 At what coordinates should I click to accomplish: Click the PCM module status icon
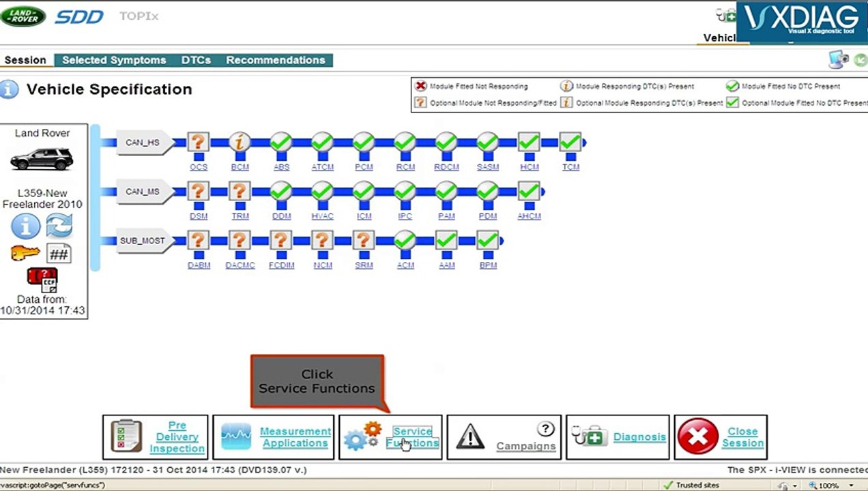(363, 143)
